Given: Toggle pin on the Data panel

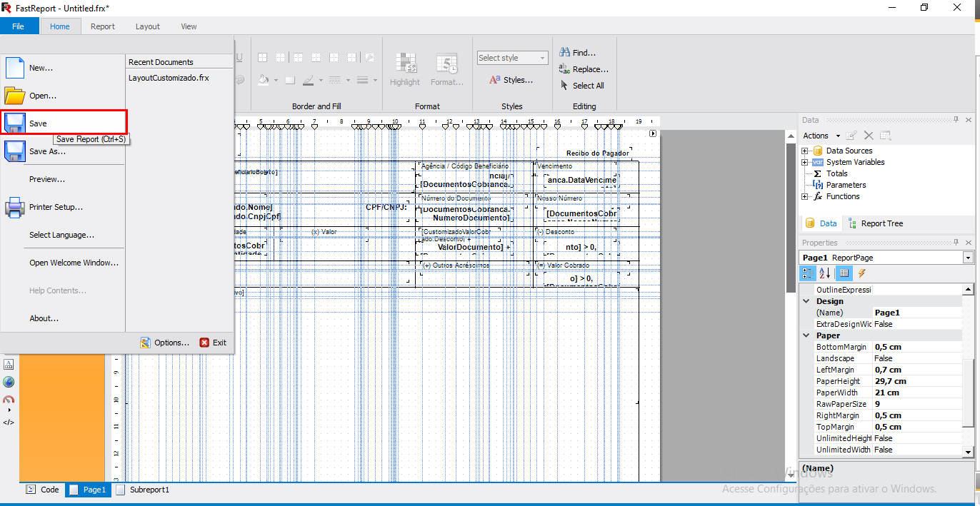Looking at the screenshot, I should pos(958,120).
